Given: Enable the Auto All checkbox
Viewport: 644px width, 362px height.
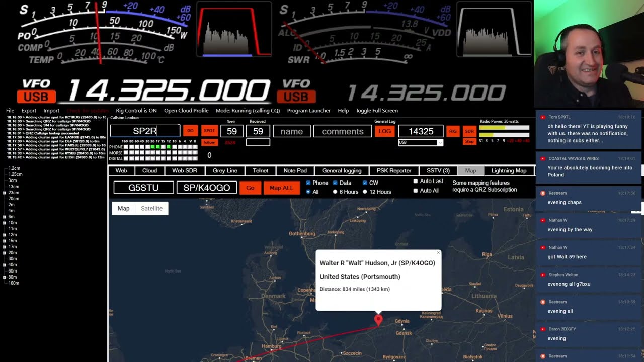Looking at the screenshot, I should 416,191.
